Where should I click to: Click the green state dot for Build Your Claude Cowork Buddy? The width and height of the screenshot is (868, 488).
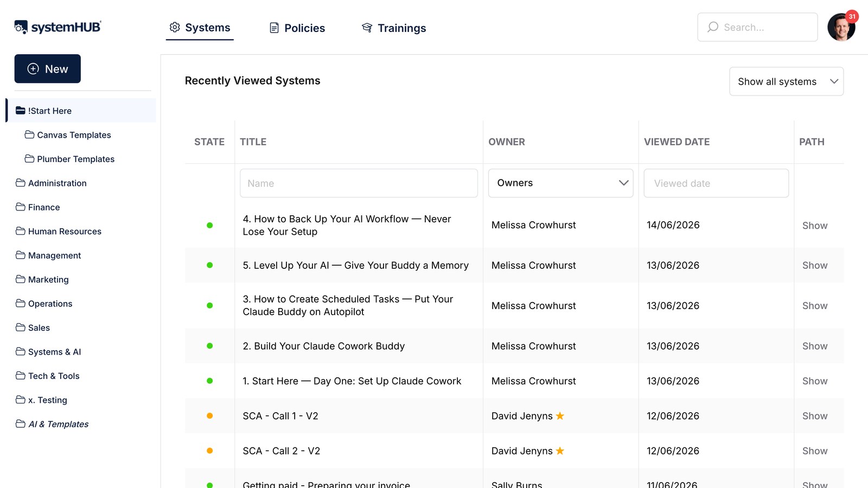click(x=210, y=346)
